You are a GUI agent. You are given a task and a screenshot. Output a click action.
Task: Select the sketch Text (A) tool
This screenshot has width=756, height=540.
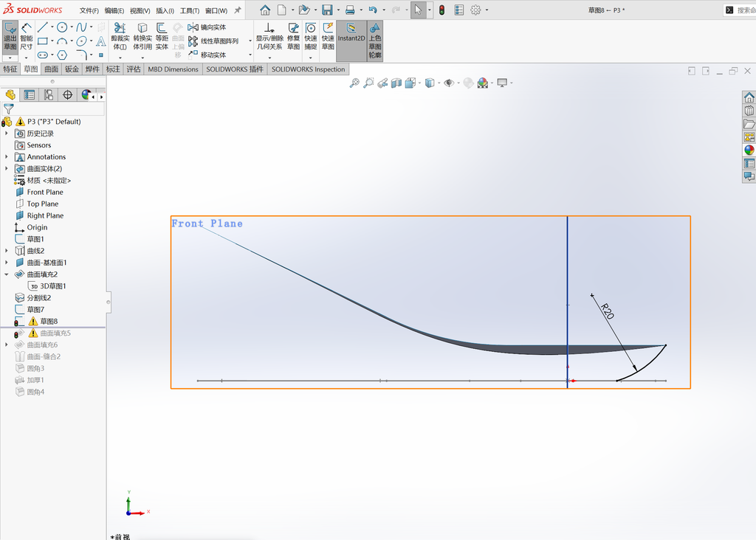100,41
